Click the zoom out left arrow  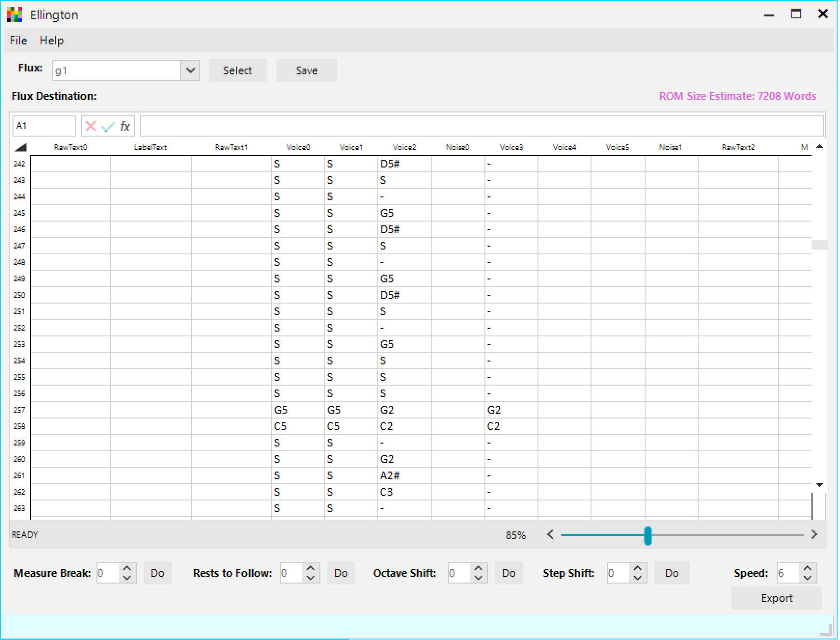tap(550, 534)
